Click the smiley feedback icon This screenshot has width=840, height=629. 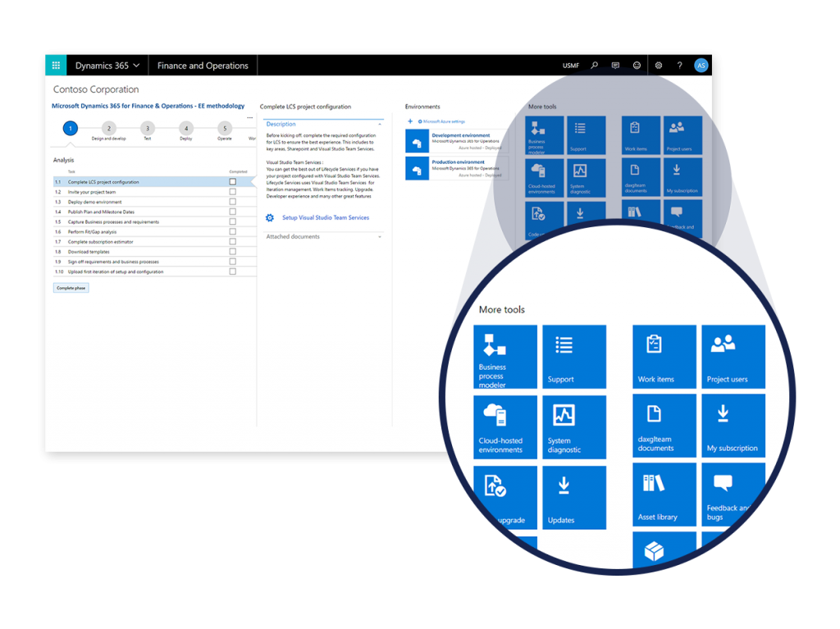click(637, 66)
